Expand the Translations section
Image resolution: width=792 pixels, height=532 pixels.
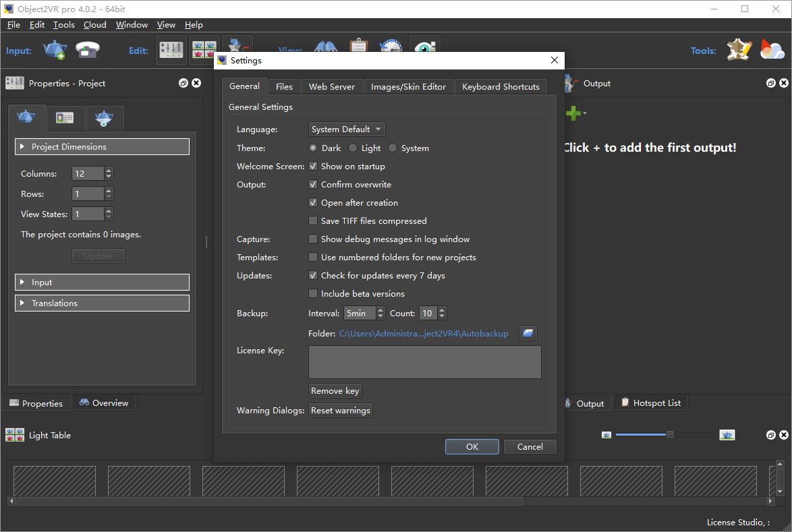102,303
